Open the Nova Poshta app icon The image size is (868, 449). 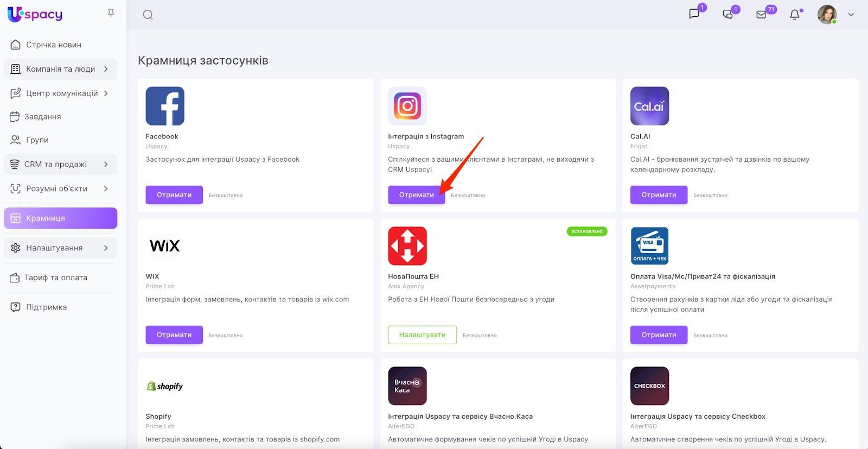[x=407, y=246]
